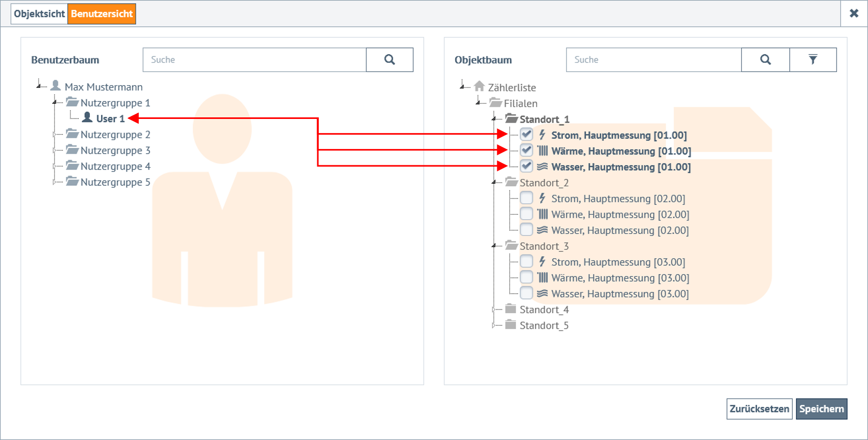Click the Objektbaum search magnifier icon
This screenshot has height=440, width=868.
(765, 60)
